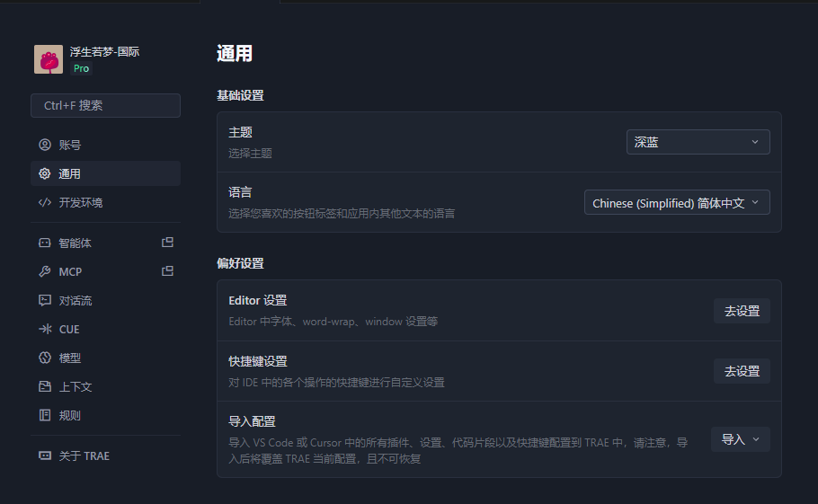This screenshot has height=504, width=818.
Task: Open external link icon next to MCP
Action: (x=167, y=271)
